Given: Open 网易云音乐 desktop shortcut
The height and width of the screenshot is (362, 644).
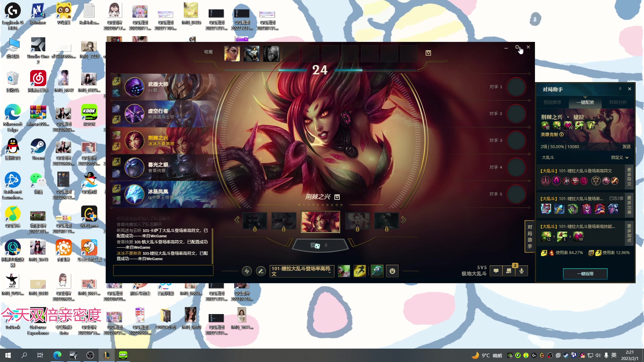Looking at the screenshot, I should coord(38,81).
